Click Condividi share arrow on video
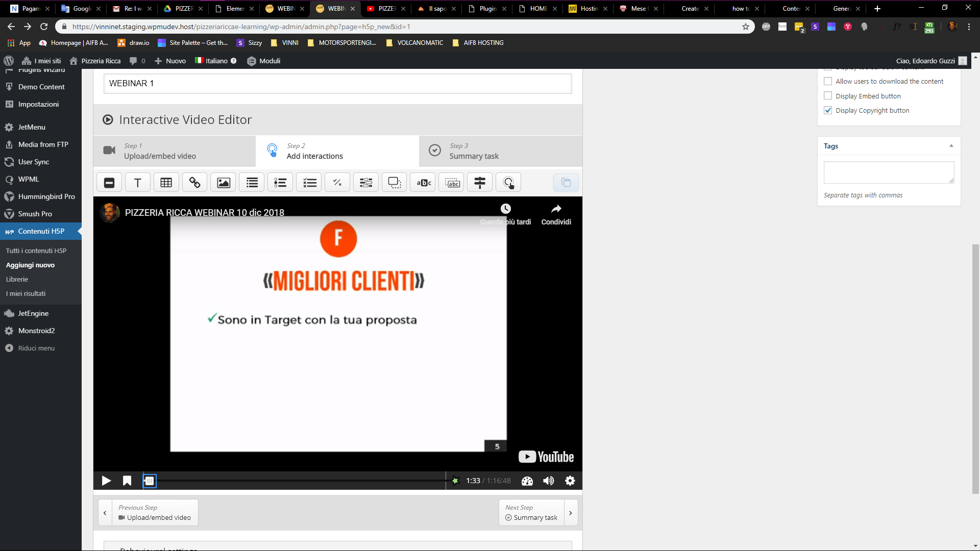 pos(556,209)
